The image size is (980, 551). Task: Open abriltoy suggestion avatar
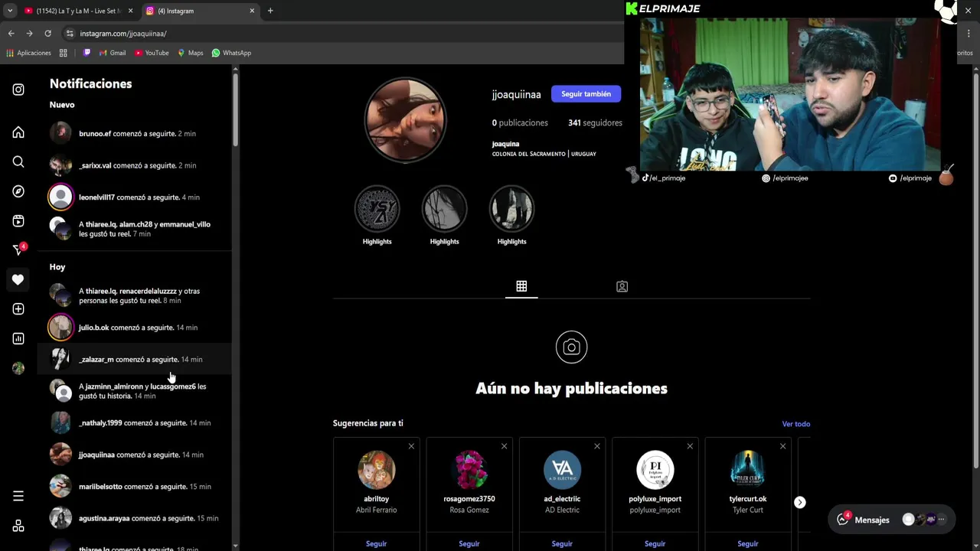coord(376,470)
